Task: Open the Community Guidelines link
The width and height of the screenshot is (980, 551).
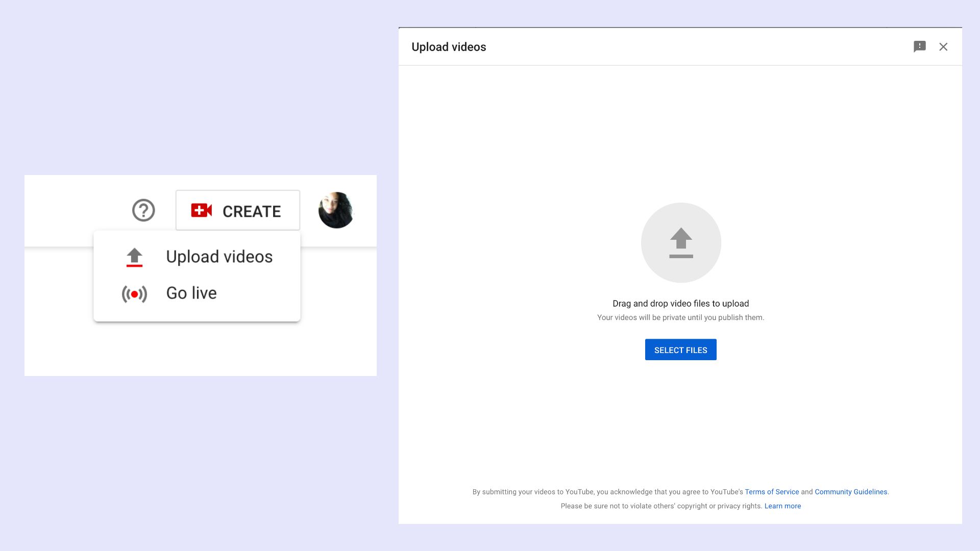Action: pos(850,492)
